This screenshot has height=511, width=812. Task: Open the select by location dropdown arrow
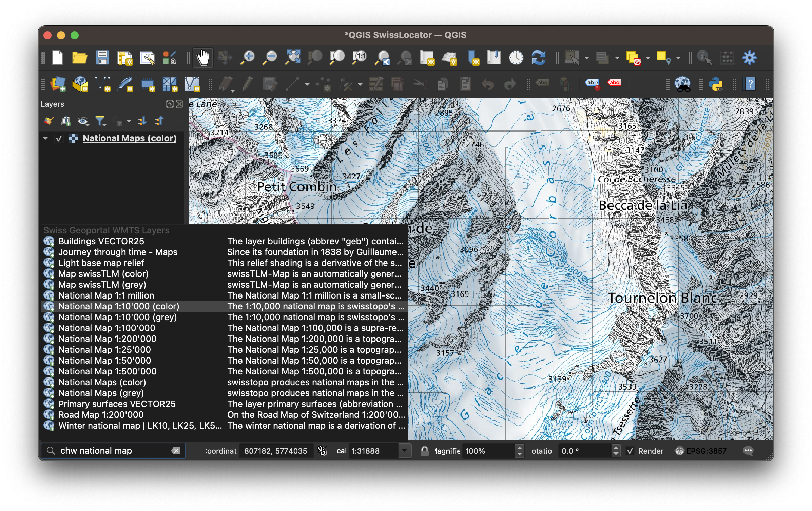pos(678,58)
